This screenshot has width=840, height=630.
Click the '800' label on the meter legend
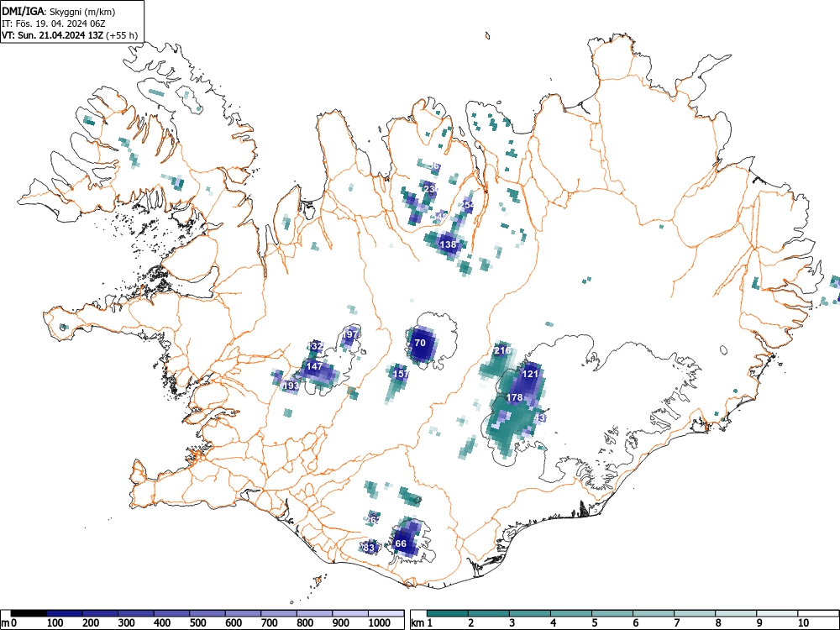tap(305, 623)
